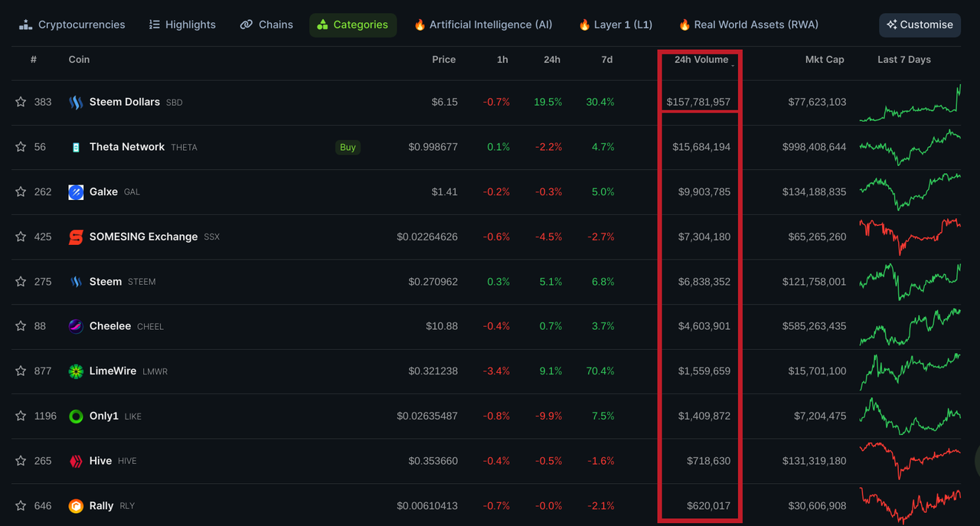Click the Steem Dollars coin logo
This screenshot has height=526, width=980.
pyautogui.click(x=76, y=102)
